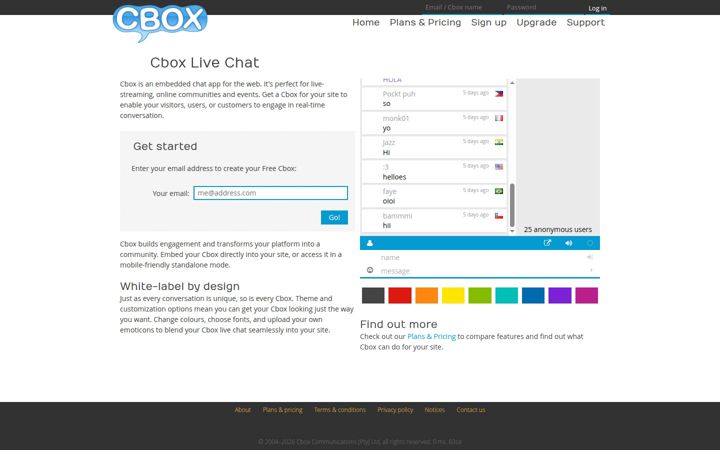Image resolution: width=720 pixels, height=450 pixels.
Task: Open the Plans & pricing footer link
Action: (282, 410)
